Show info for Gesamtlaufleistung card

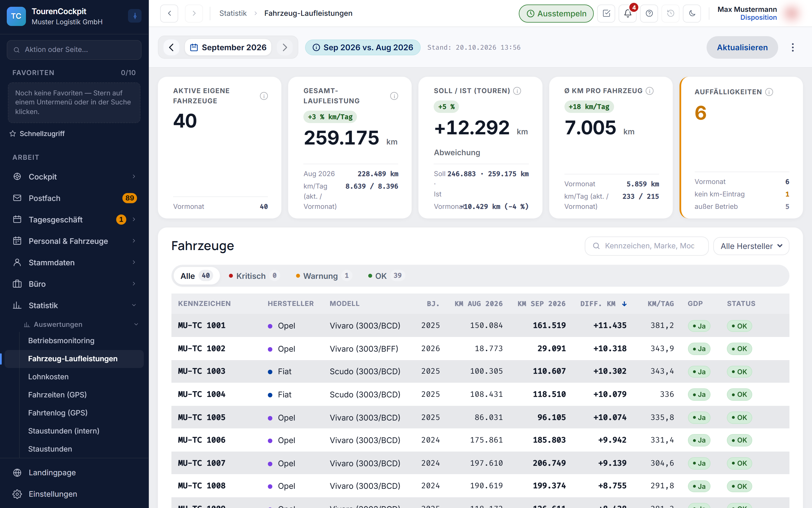coord(394,96)
